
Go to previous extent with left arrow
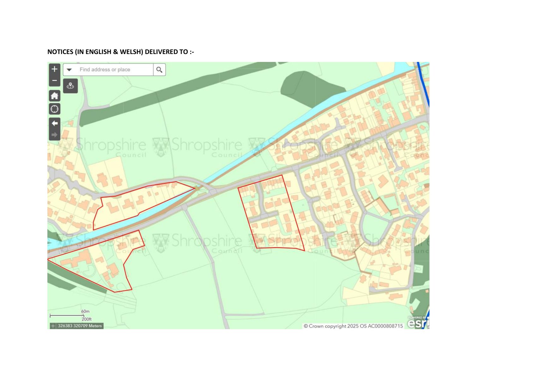[54, 123]
